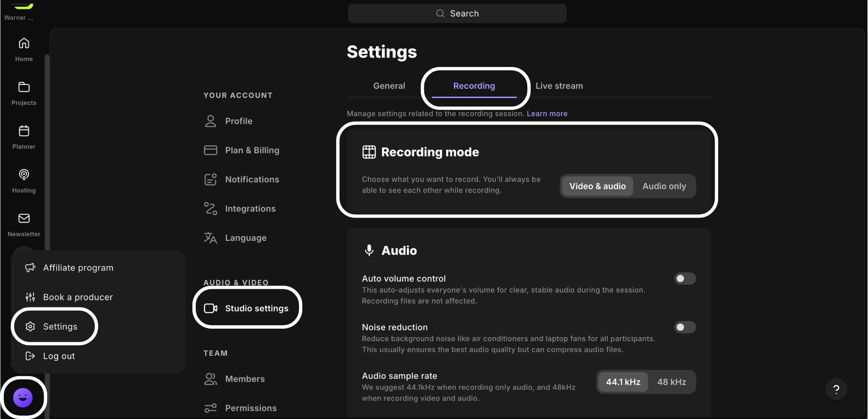
Task: Click the magnifier icon in Search bar
Action: click(440, 14)
